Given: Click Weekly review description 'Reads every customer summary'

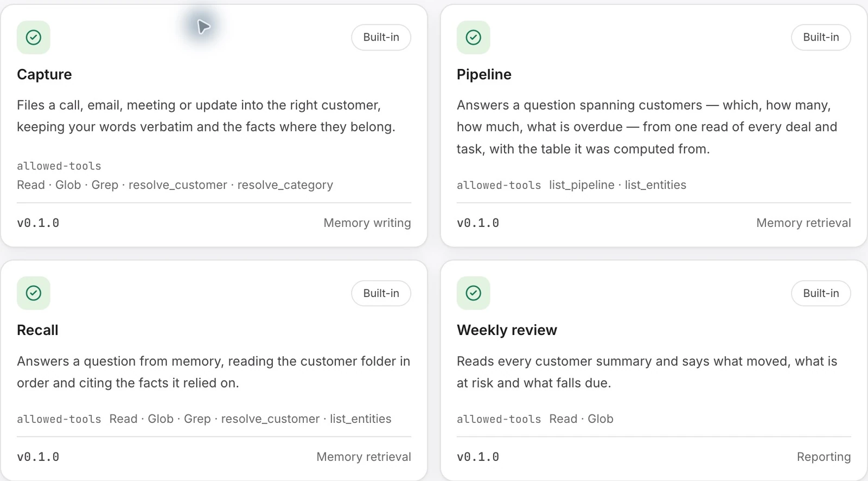Looking at the screenshot, I should [x=647, y=372].
